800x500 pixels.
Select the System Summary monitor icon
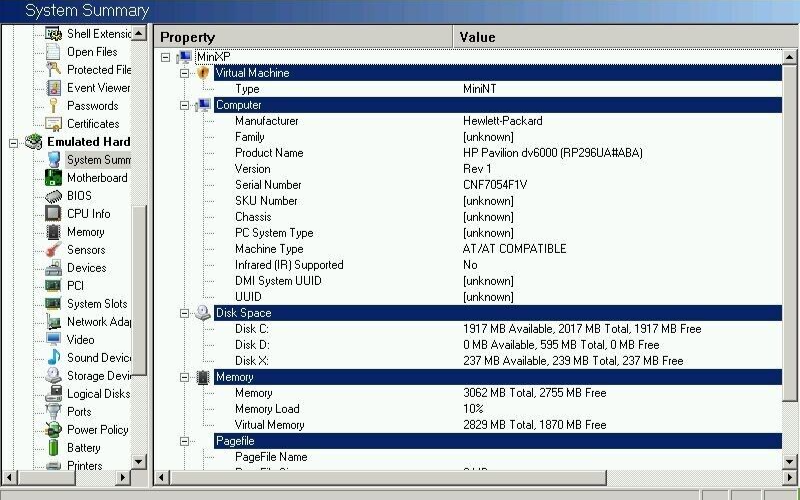click(53, 160)
